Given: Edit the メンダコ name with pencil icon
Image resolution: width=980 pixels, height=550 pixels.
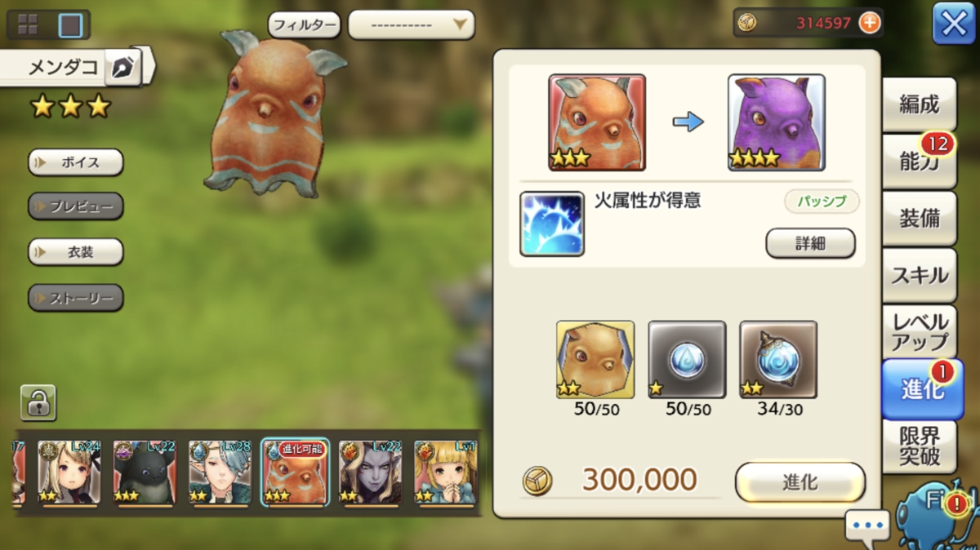Looking at the screenshot, I should pyautogui.click(x=122, y=67).
